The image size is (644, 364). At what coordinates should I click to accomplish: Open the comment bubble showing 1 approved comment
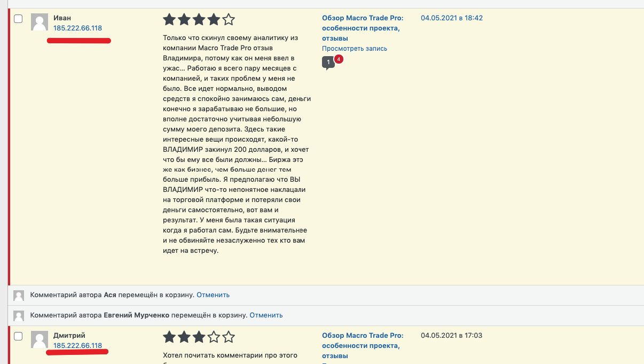tap(328, 63)
